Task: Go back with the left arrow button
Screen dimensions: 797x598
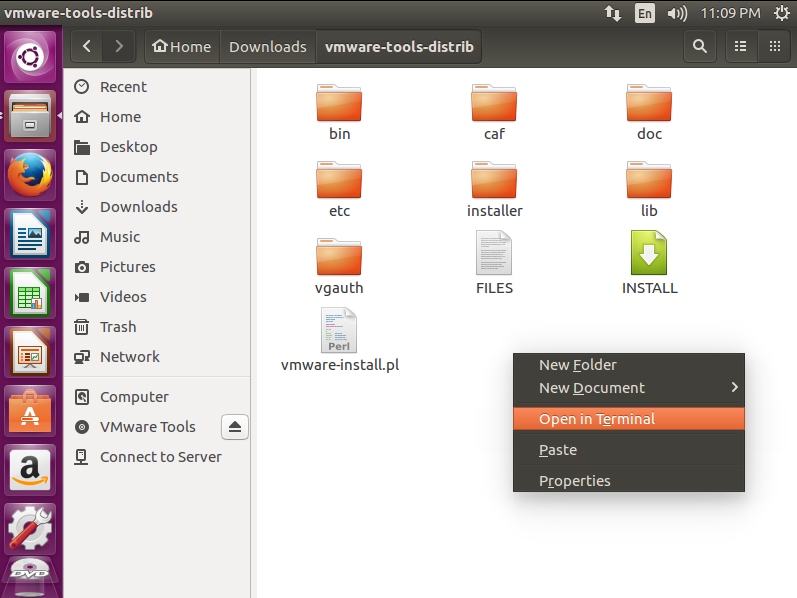Action: 87,46
